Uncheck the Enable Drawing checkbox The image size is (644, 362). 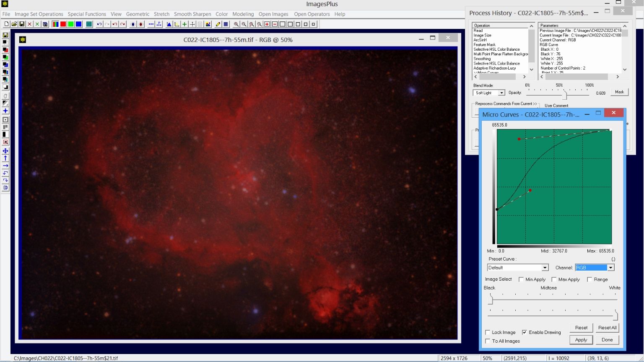(525, 332)
